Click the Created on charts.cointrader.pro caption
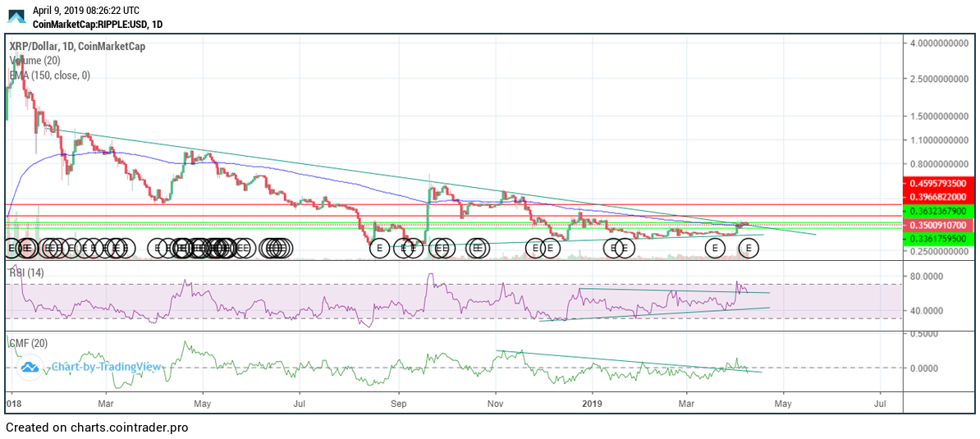 pyautogui.click(x=97, y=428)
